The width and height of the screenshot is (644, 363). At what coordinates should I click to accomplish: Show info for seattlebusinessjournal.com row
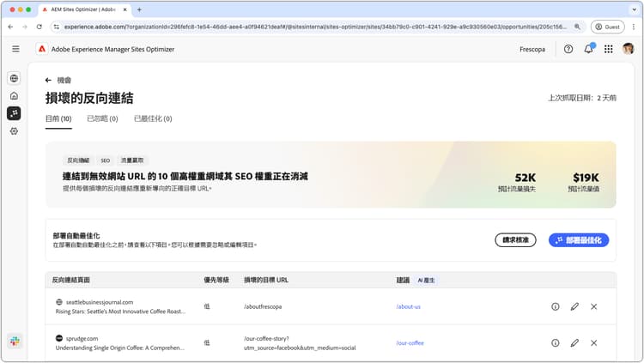(x=556, y=306)
